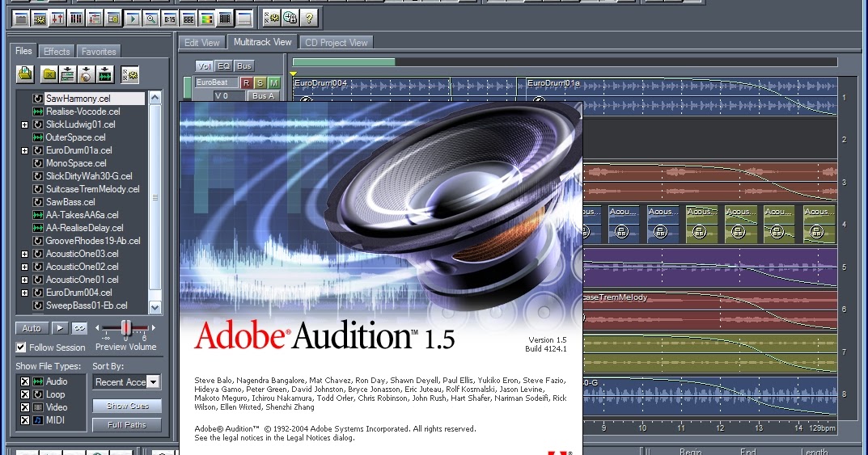Click the EuroBeat track name field

[217, 83]
